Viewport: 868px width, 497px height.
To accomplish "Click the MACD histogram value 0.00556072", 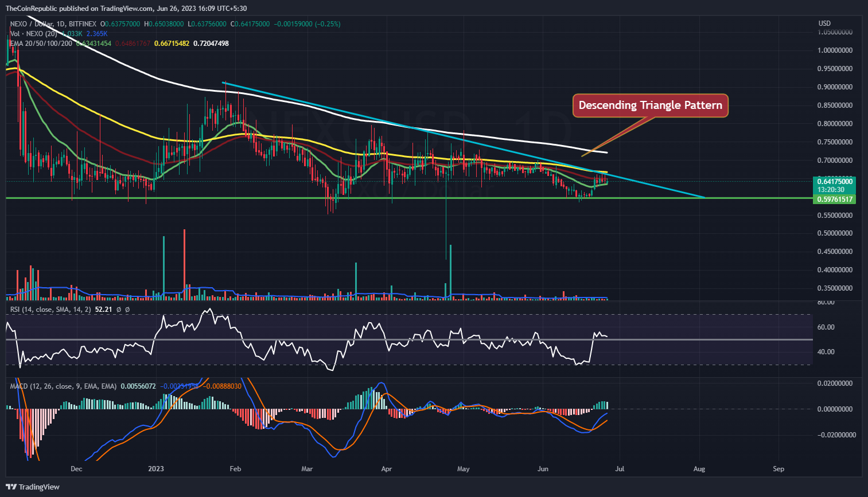I will tap(138, 386).
